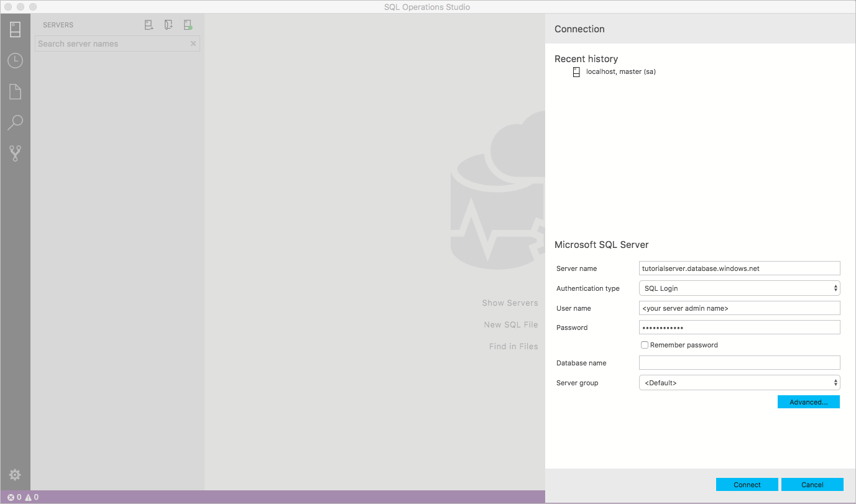The image size is (856, 504).
Task: Click the User name input field
Action: point(739,308)
